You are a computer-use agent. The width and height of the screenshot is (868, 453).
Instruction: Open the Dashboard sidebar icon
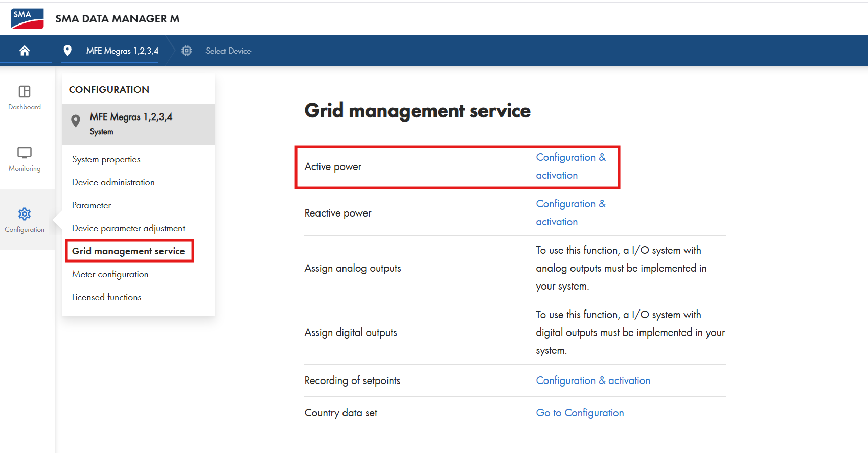tap(25, 91)
